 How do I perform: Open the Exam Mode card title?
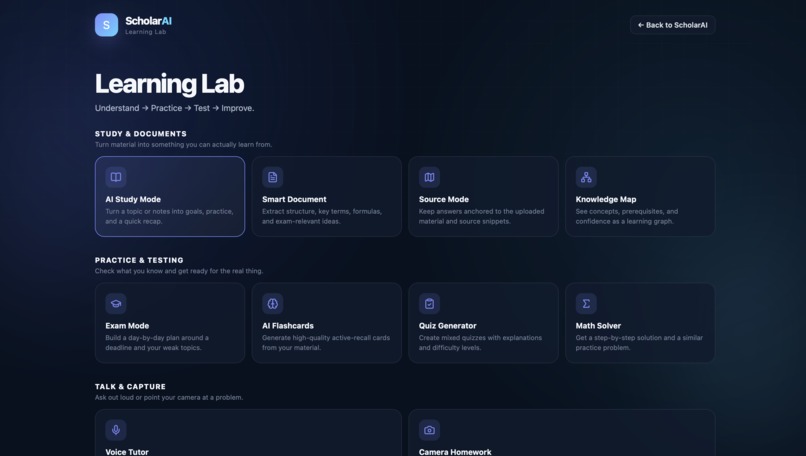pos(127,325)
